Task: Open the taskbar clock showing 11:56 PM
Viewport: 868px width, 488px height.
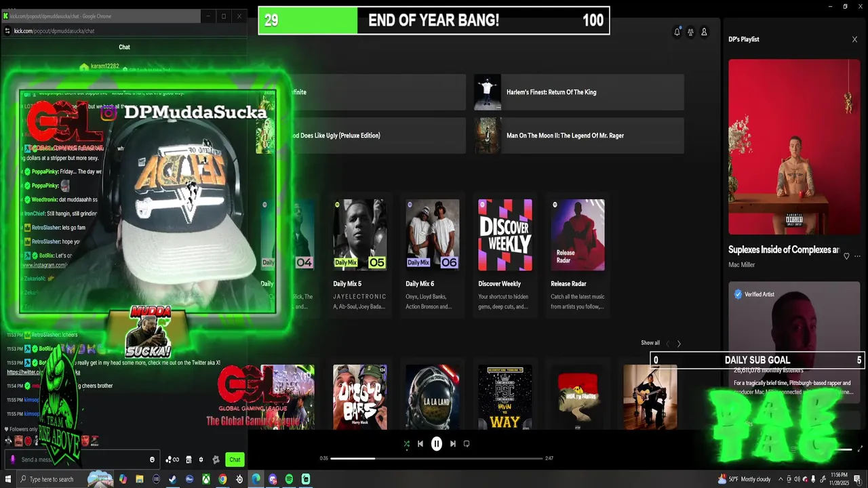Action: [x=839, y=479]
